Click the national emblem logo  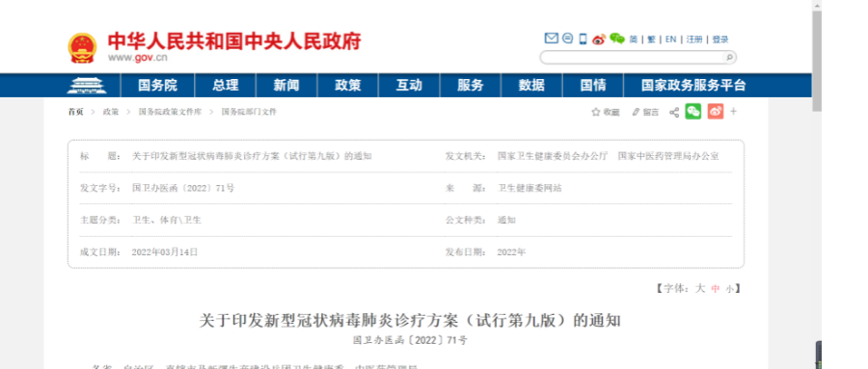(x=82, y=48)
